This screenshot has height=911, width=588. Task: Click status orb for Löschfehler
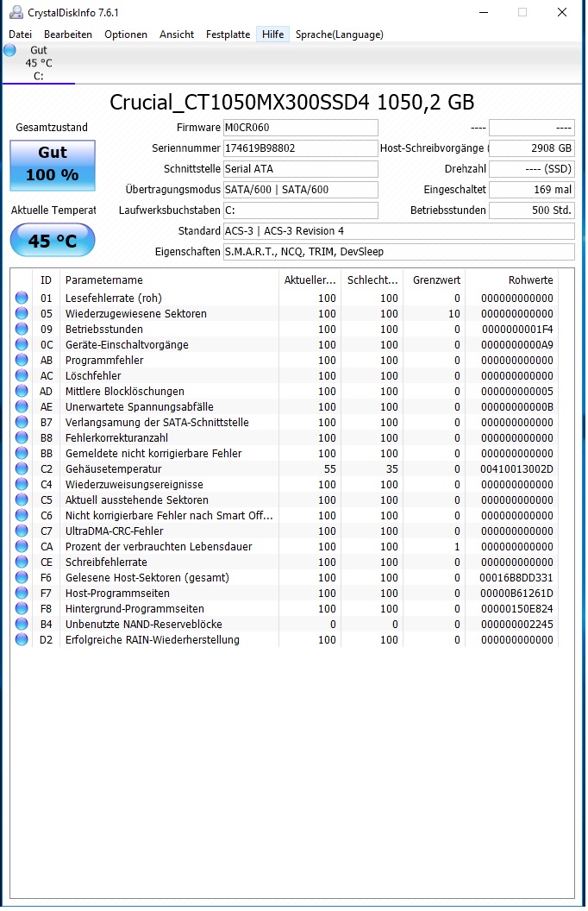[22, 376]
